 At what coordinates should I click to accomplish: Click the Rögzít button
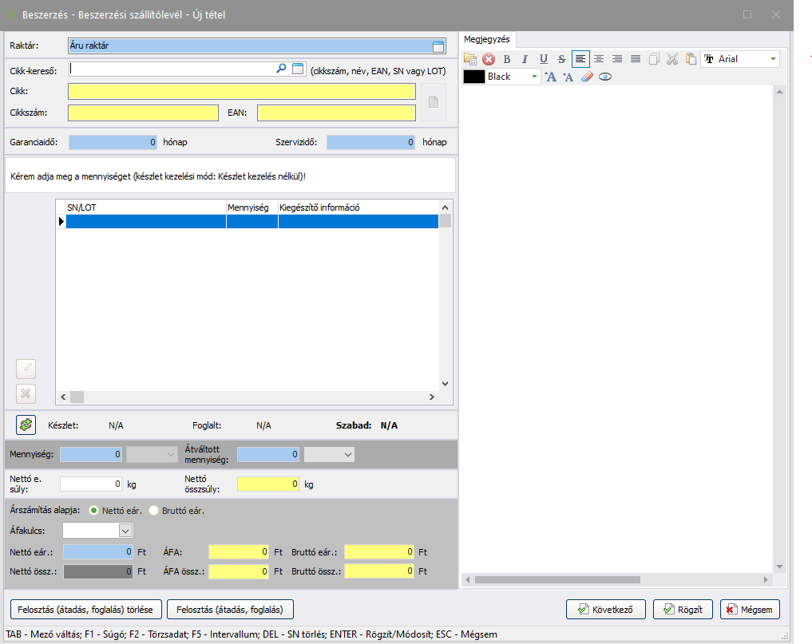tap(682, 610)
